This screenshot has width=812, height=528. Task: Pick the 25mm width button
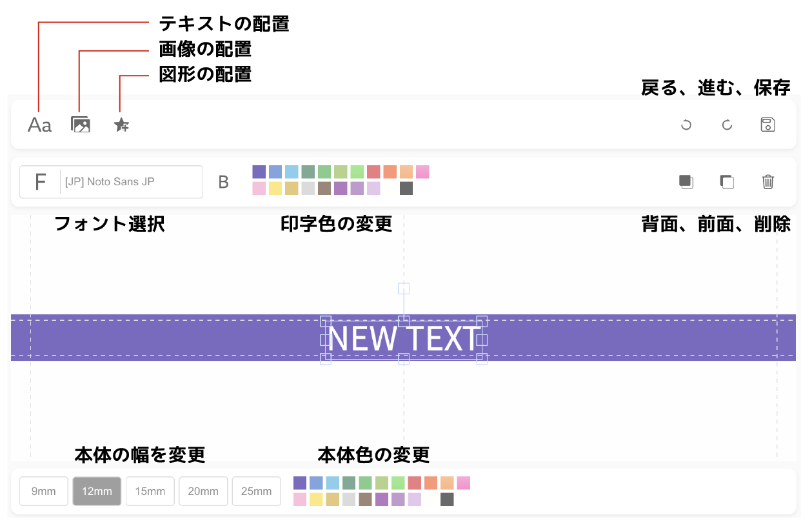256,491
